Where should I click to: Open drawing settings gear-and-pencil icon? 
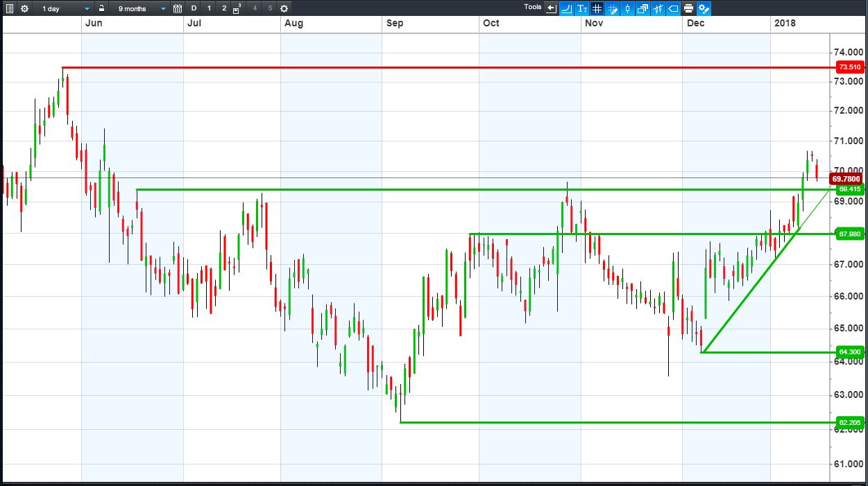[x=704, y=8]
